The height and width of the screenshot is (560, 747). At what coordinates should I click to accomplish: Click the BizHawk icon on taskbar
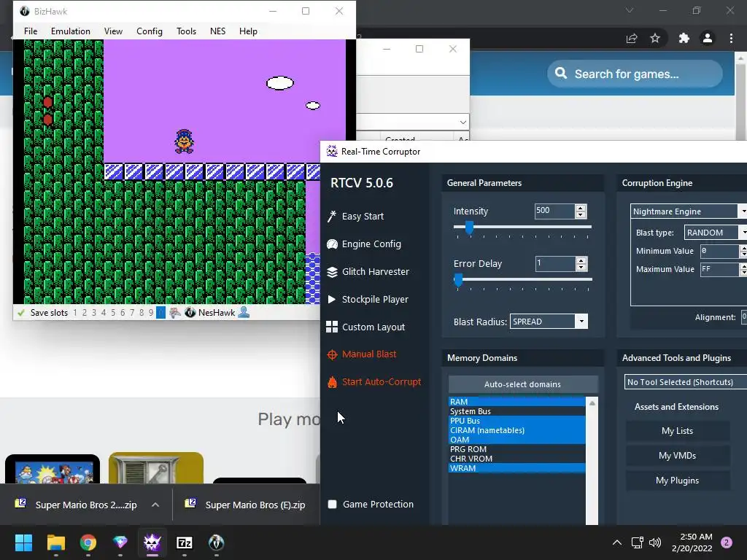coord(216,542)
